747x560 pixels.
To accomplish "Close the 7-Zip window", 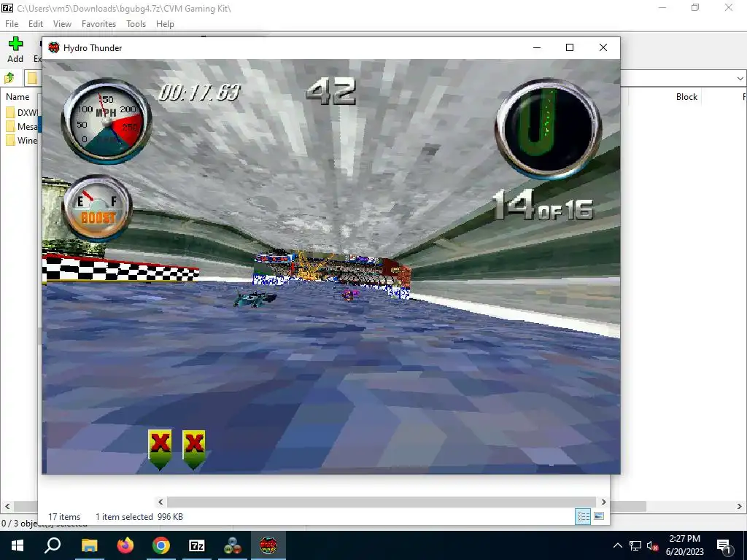I will pos(729,7).
